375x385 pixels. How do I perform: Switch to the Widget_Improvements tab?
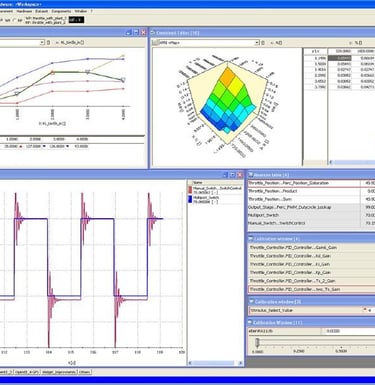click(59, 372)
